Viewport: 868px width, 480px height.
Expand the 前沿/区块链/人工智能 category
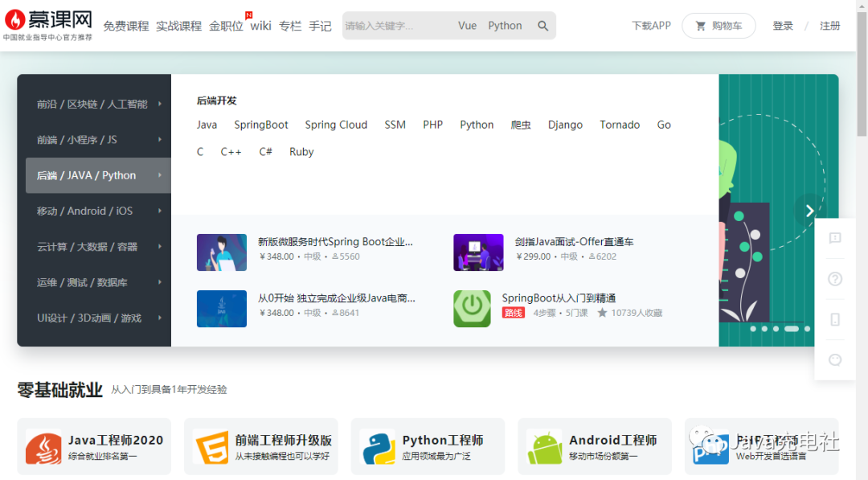[x=91, y=103]
